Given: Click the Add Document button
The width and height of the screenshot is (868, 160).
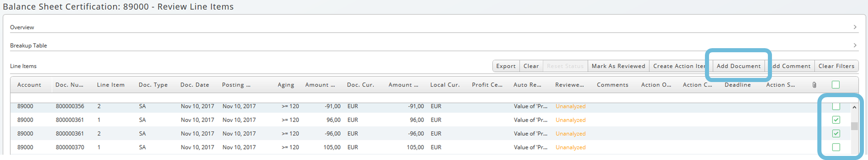Looking at the screenshot, I should tap(739, 66).
